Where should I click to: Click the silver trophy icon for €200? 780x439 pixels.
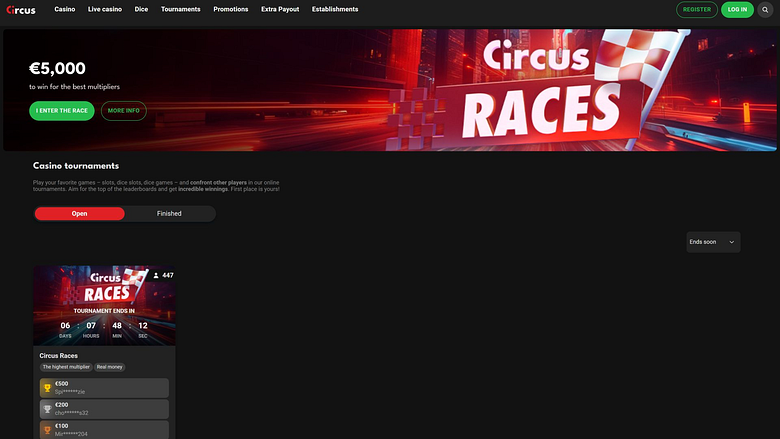point(47,409)
